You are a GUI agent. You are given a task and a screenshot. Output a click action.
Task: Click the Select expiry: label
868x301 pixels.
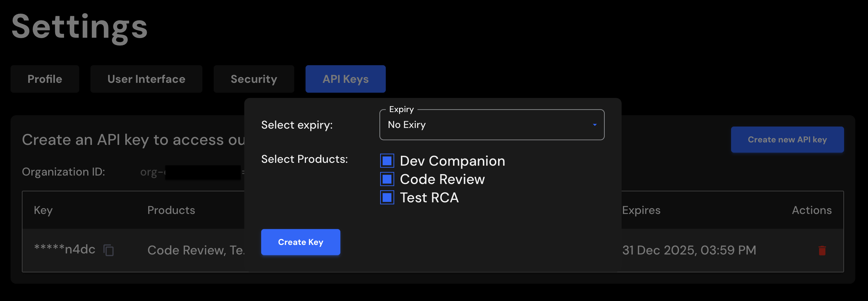point(297,125)
